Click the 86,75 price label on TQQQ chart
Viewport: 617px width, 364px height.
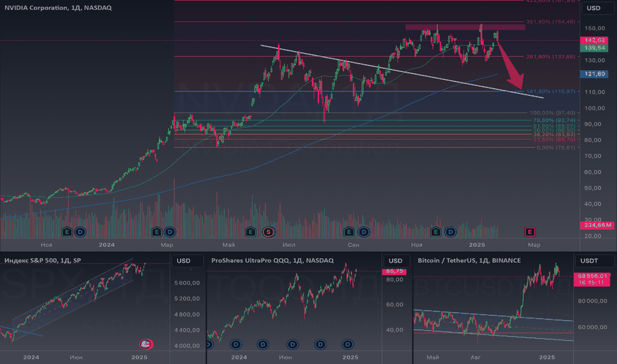click(x=395, y=271)
